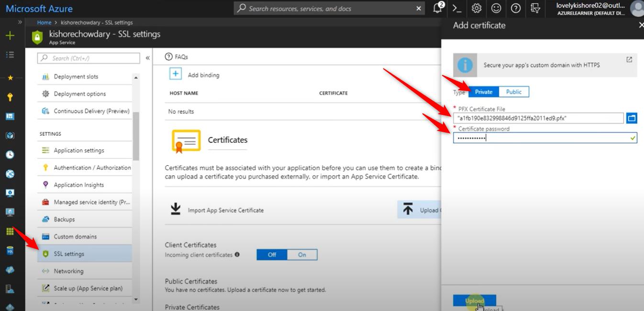Open Scale up (App Service plan) item
This screenshot has width=644, height=311.
[x=85, y=288]
